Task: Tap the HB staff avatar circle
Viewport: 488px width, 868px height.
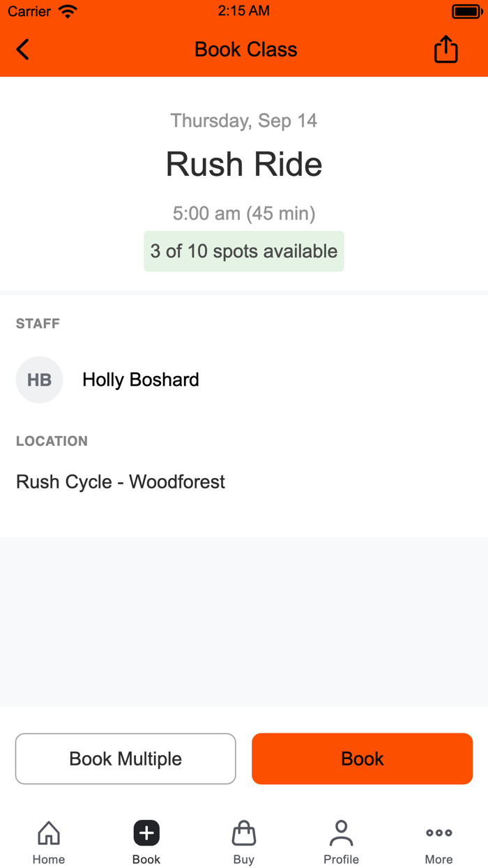Action: coord(39,380)
